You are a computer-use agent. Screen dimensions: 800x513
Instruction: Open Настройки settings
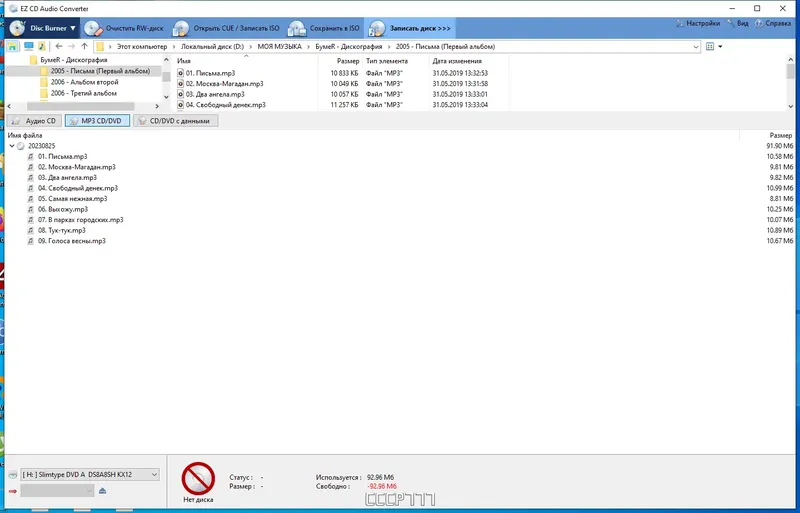click(697, 23)
